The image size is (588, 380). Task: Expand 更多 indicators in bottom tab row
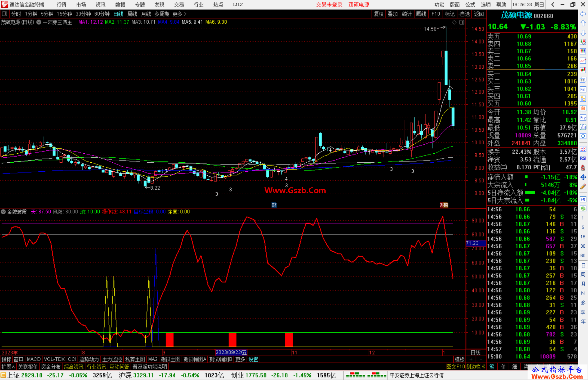[240, 359]
